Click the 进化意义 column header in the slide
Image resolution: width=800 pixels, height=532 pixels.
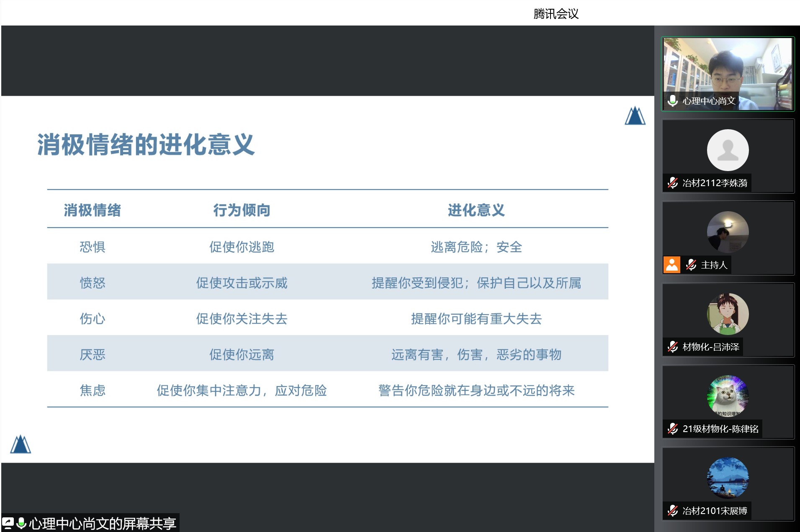click(x=476, y=210)
